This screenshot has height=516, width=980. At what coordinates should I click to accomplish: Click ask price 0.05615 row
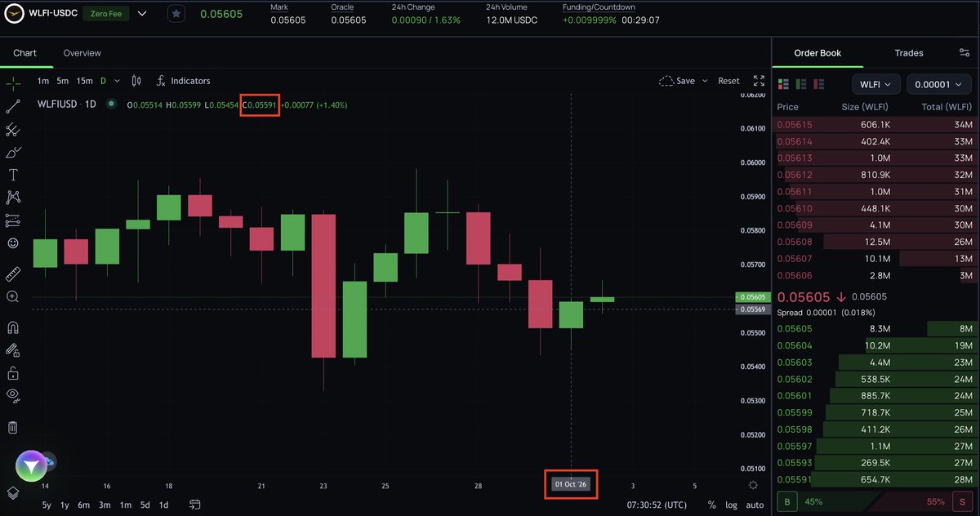coord(875,124)
